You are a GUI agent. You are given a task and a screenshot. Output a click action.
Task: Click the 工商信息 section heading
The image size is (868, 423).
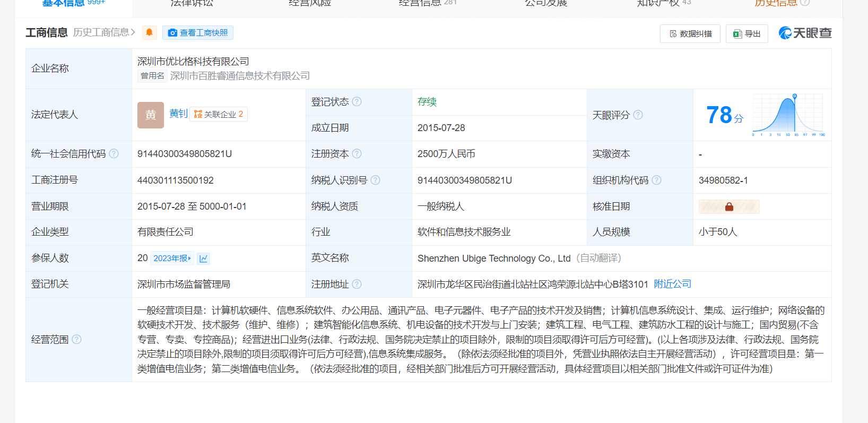coord(47,32)
